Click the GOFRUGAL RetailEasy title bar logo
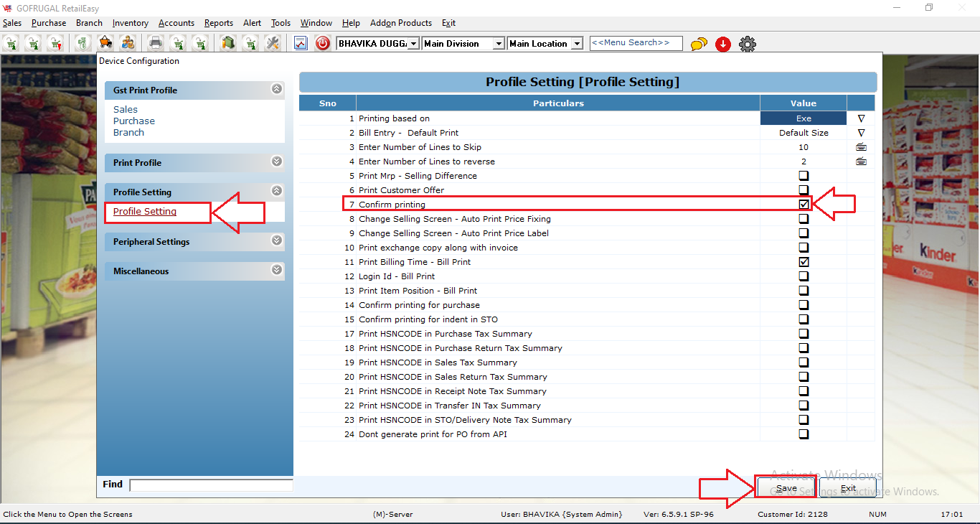 [x=8, y=8]
